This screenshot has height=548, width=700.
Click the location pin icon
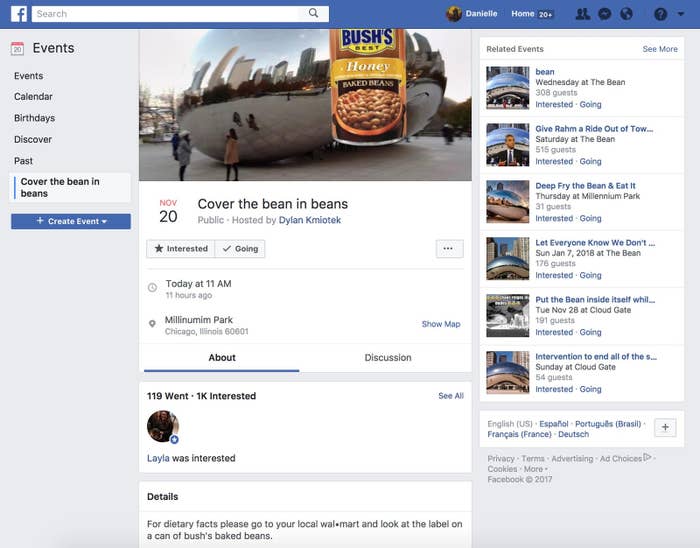coord(152,324)
